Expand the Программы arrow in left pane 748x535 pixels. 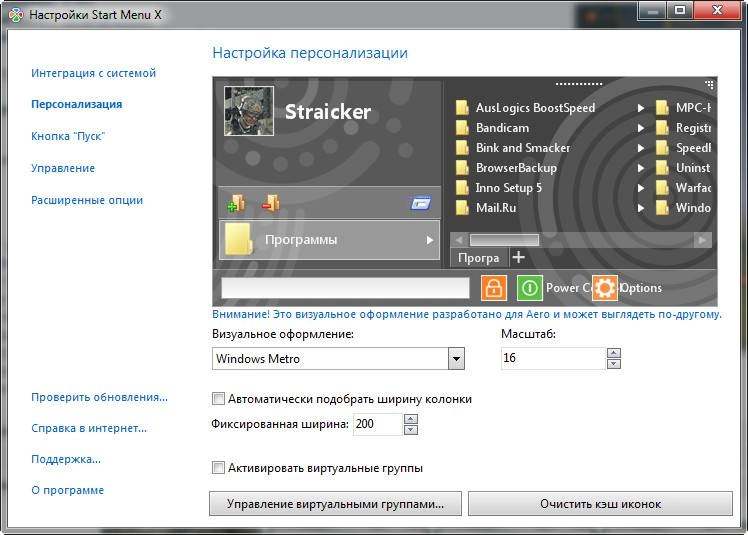click(429, 240)
